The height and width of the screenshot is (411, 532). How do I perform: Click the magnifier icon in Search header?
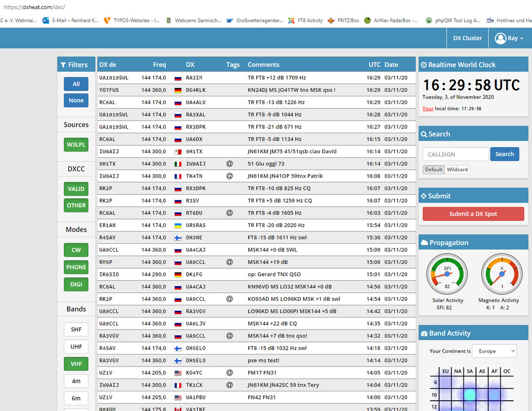pos(424,134)
